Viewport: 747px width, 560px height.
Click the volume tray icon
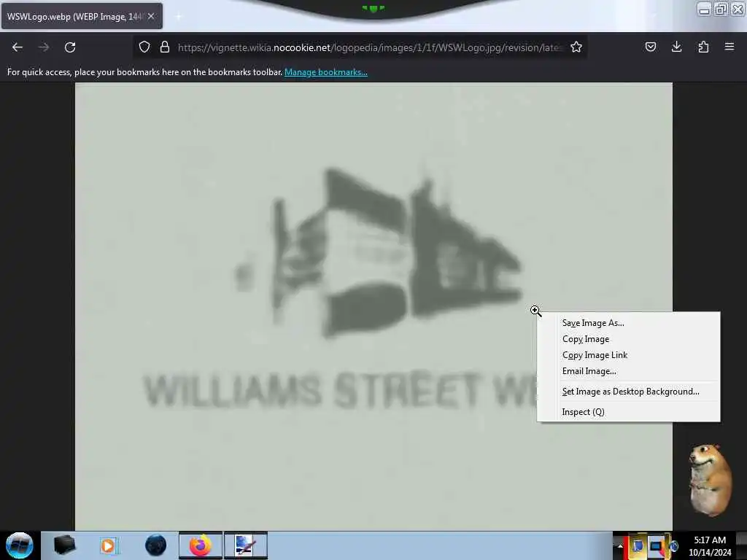pos(673,547)
